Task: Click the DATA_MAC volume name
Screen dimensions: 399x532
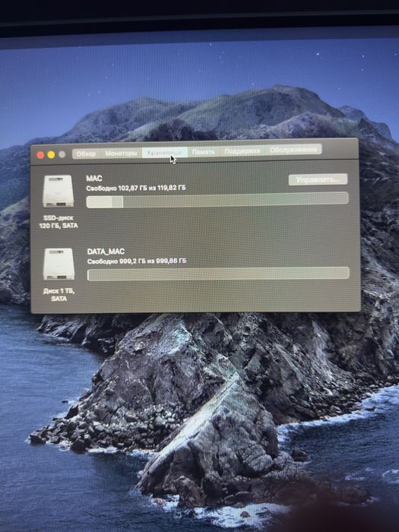Action: point(106,252)
